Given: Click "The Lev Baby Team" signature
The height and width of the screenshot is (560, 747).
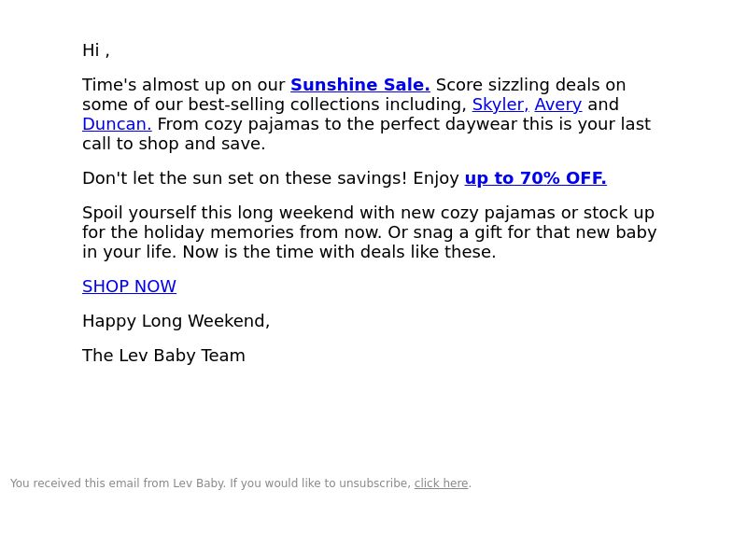Looking at the screenshot, I should (x=163, y=356).
